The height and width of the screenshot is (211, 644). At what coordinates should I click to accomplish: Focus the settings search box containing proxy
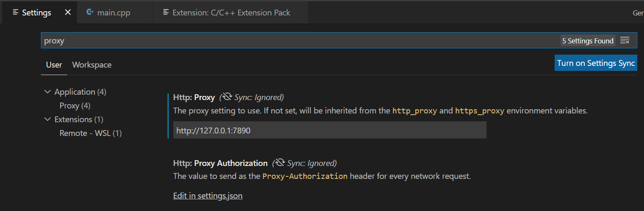coord(292,40)
